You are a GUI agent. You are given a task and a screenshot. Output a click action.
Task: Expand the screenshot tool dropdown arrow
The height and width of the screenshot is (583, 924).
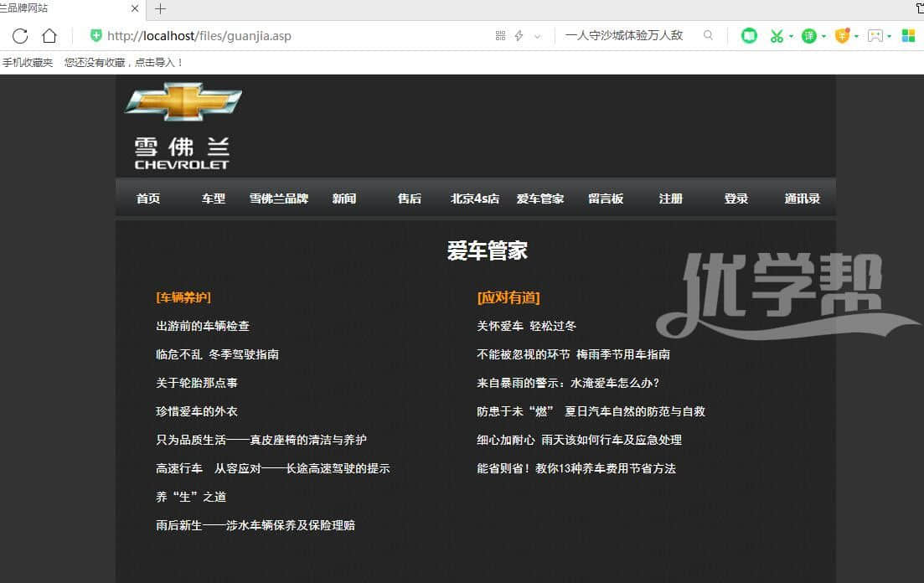tap(791, 37)
